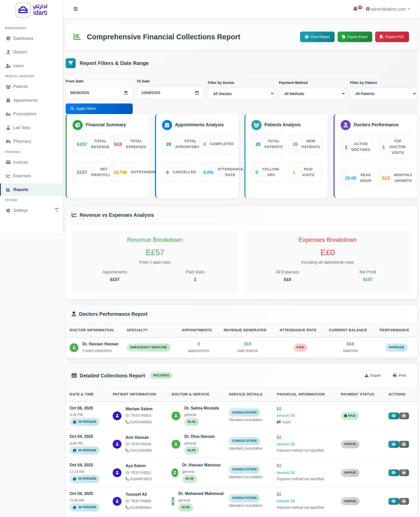Open the Filter by Doctor dropdown
This screenshot has height=517, width=420.
point(241,94)
